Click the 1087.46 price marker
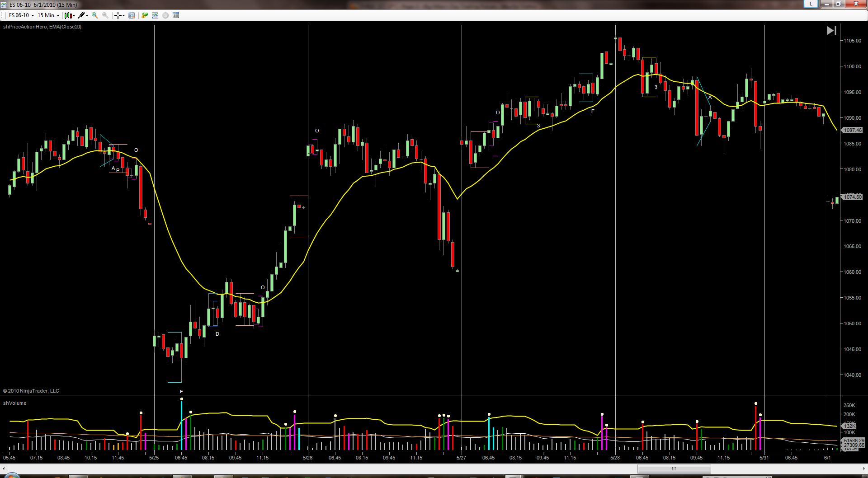The width and height of the screenshot is (868, 478). [852, 130]
